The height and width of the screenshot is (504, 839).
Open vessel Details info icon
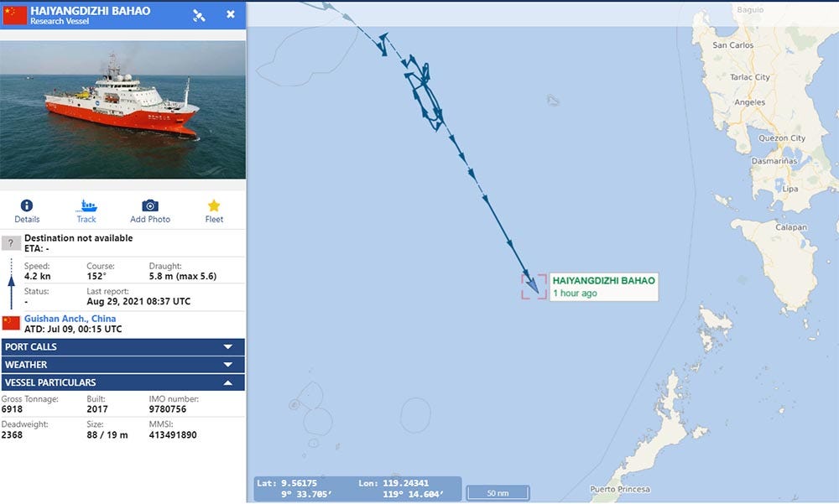pos(27,205)
